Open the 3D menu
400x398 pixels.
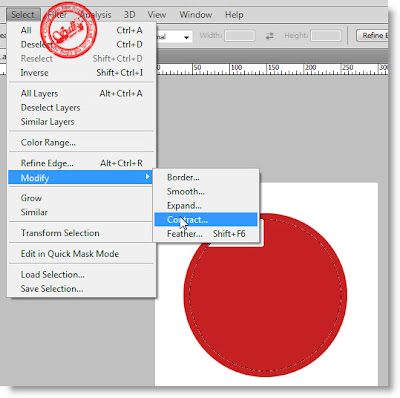pos(129,15)
